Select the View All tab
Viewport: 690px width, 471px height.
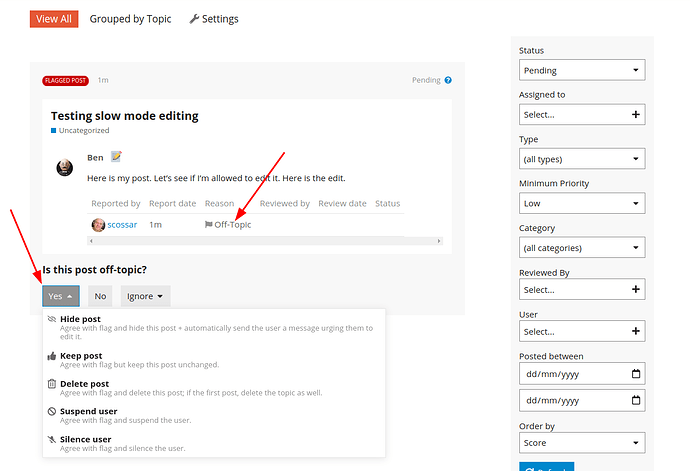[54, 19]
